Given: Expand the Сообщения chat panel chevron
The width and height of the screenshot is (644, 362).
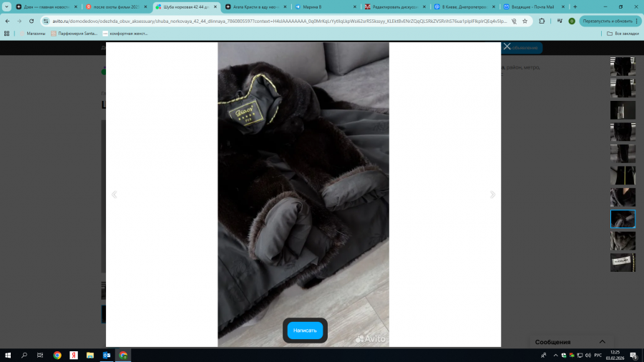Looking at the screenshot, I should [x=602, y=342].
